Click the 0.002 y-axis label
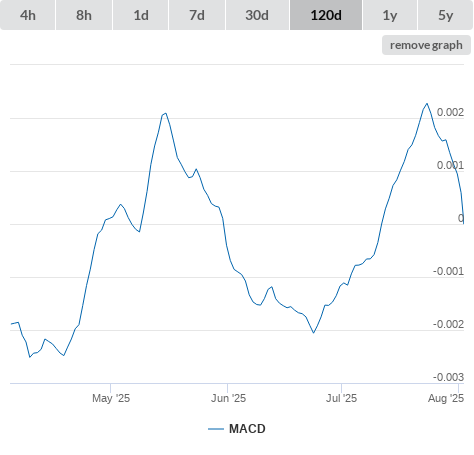Viewport: 474px width, 455px height. pos(450,112)
